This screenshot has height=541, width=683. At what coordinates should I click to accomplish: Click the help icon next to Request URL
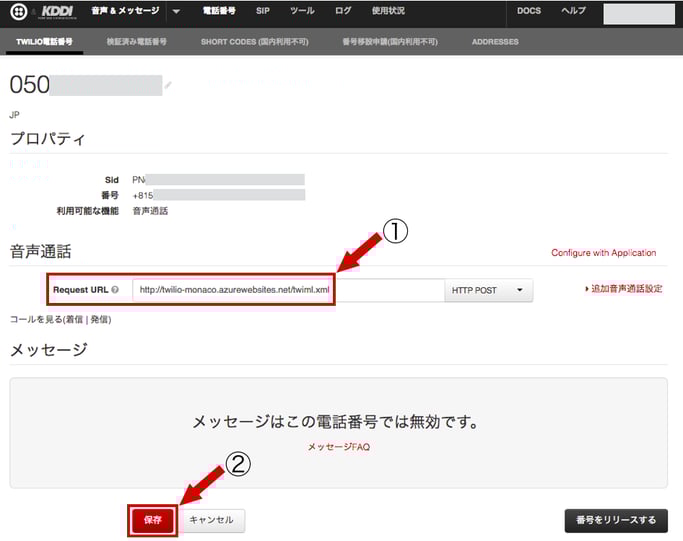pos(115,289)
